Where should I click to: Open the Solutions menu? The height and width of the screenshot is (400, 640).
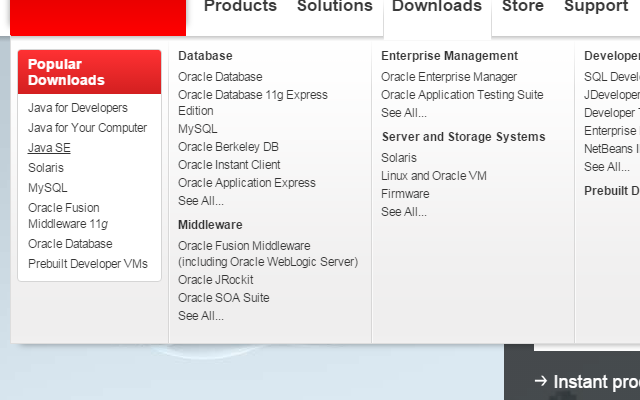click(x=335, y=7)
